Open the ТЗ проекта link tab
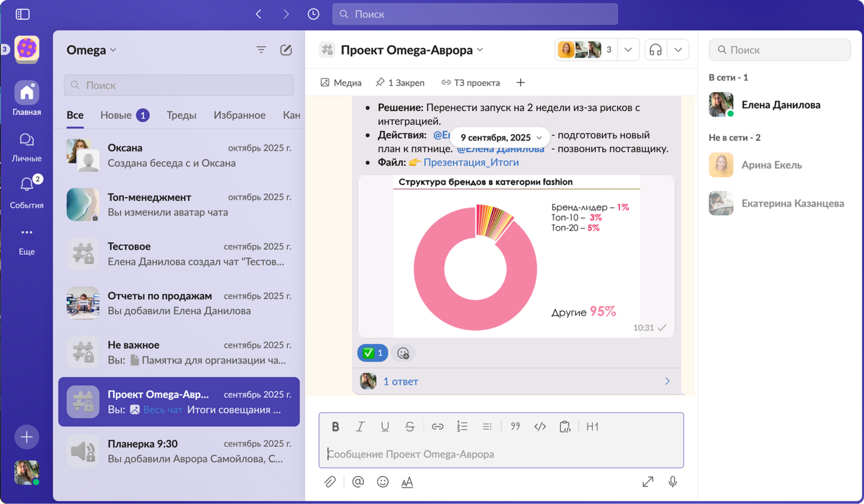Screen dimensions: 864x504 pos(471,83)
